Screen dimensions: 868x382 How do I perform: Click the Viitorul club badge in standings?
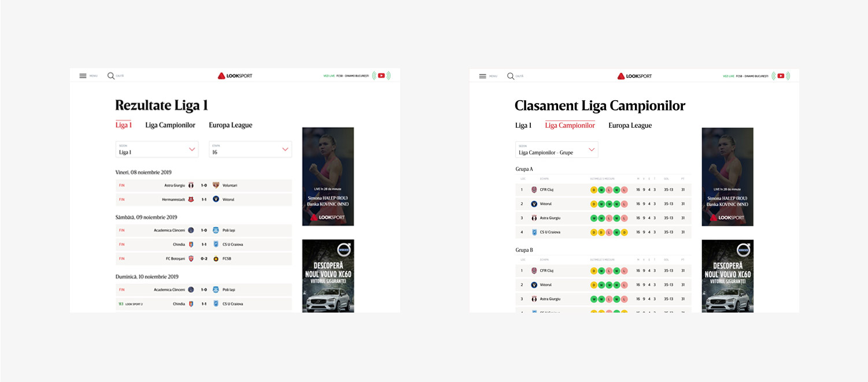click(534, 204)
